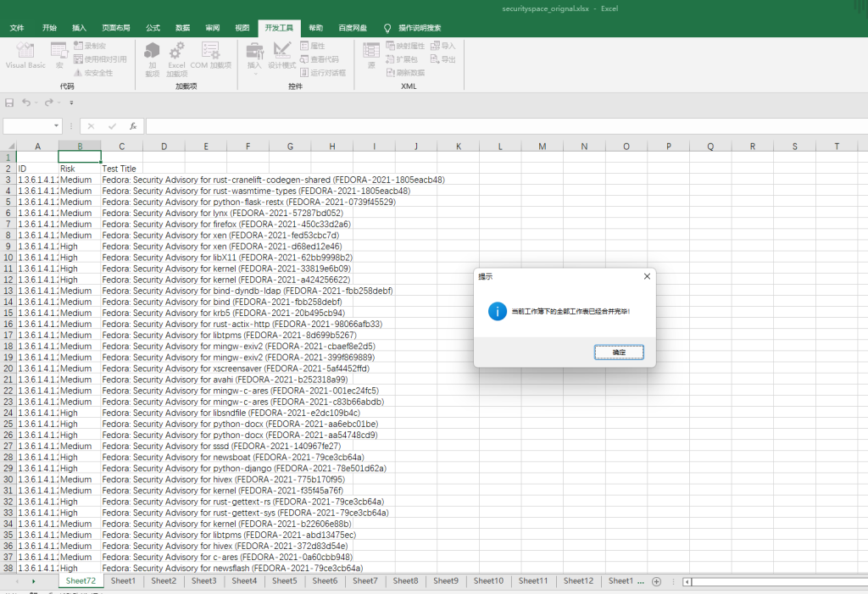Screen dimensions: 868x594
Task: Toggle 设计模式 design mode
Action: tap(282, 54)
